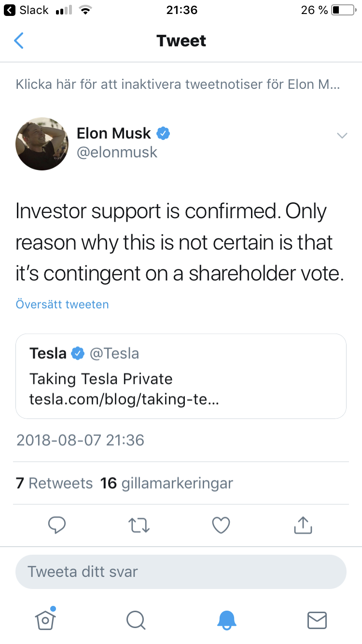View the 16 gillamarkeringar likes list
Screen dimensions: 362x644
pos(167,483)
